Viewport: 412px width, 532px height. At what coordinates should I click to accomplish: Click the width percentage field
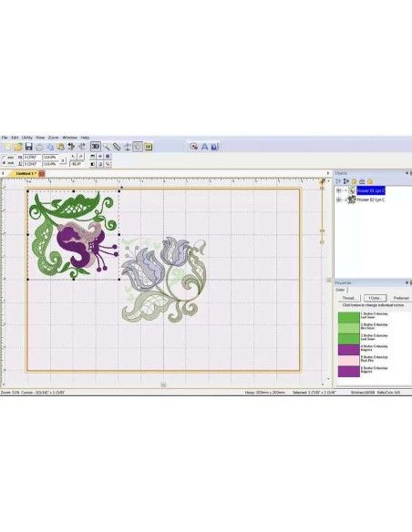coord(50,158)
